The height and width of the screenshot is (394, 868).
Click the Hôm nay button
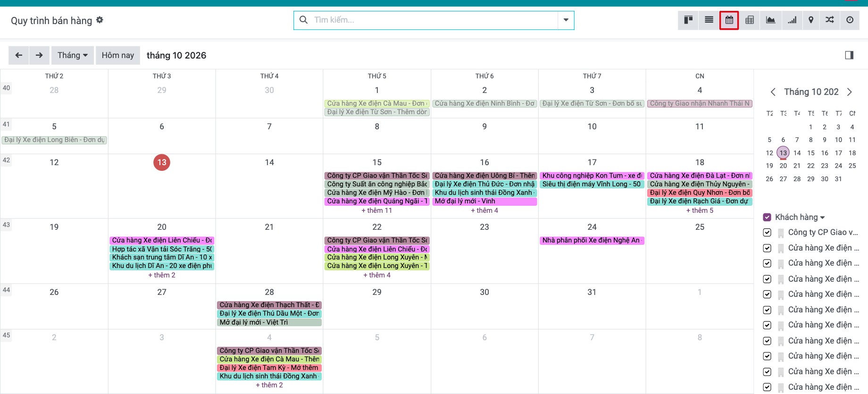[x=118, y=55]
